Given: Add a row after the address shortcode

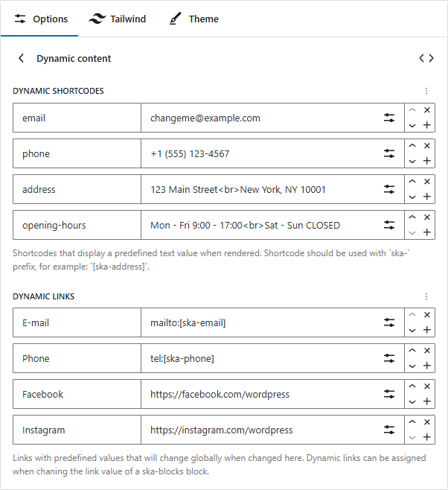Looking at the screenshot, I should point(427,197).
